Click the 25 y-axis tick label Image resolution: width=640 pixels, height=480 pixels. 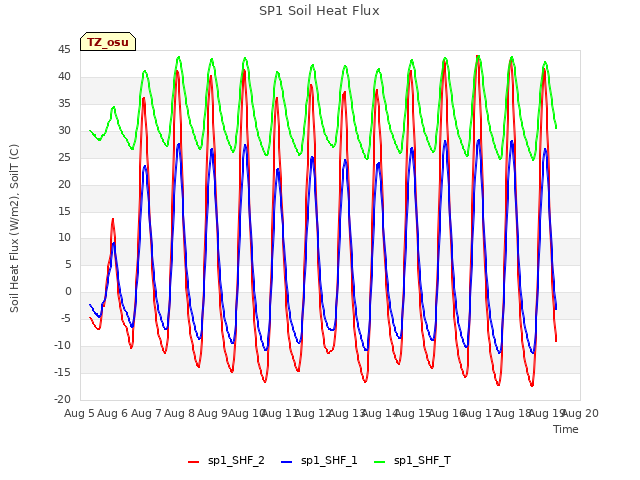[64, 158]
